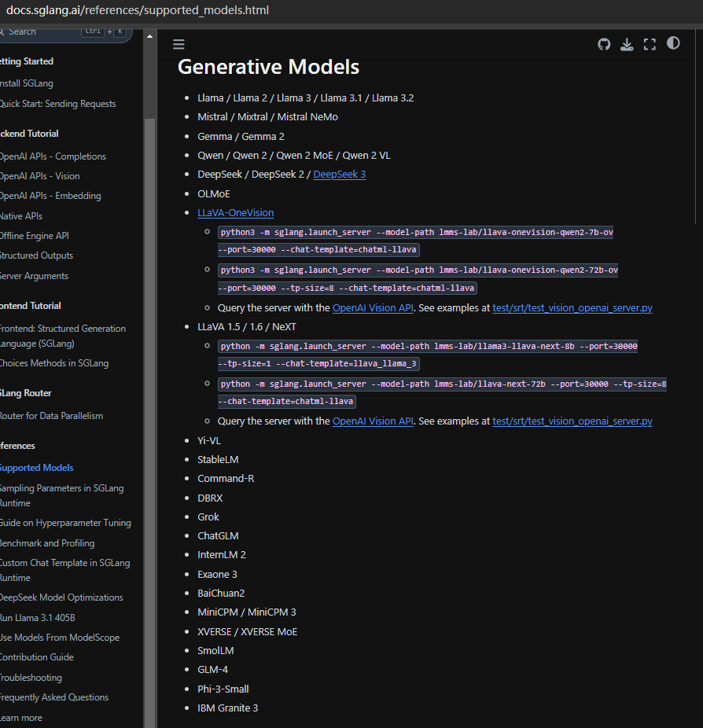Open OpenAI APIs - Completions in sidebar
The width and height of the screenshot is (703, 728).
click(x=52, y=156)
